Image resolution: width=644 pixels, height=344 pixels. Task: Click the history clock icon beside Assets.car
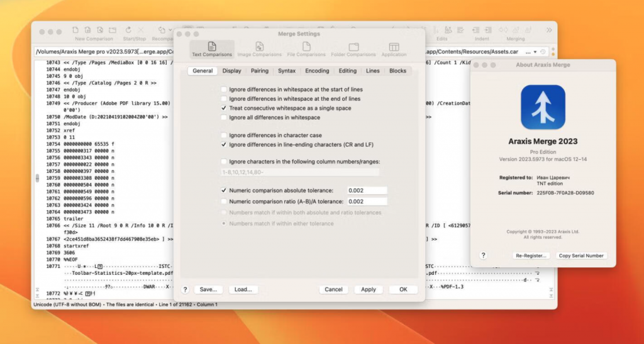(543, 52)
